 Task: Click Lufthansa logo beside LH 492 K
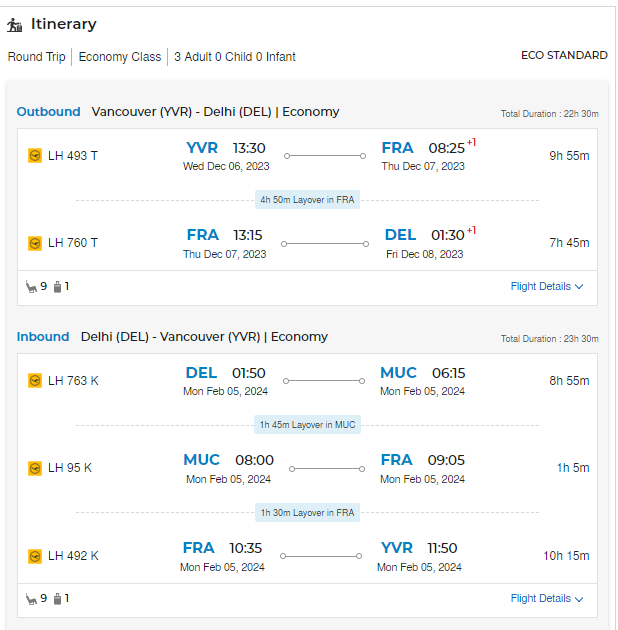(x=35, y=555)
